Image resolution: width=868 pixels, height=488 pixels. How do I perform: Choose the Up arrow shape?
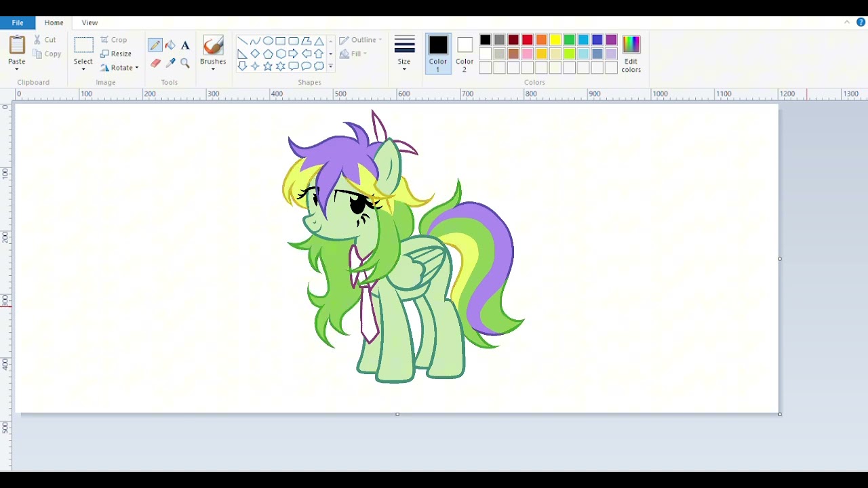tap(319, 54)
